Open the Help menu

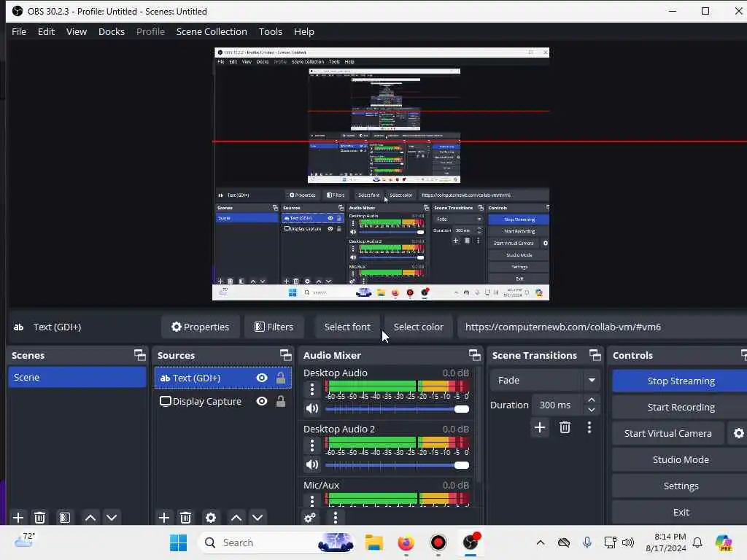[304, 31]
